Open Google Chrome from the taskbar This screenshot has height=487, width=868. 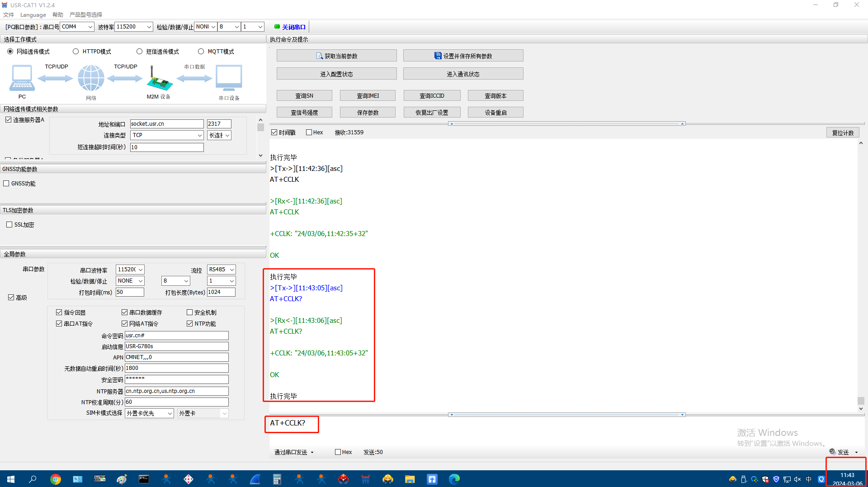click(56, 479)
